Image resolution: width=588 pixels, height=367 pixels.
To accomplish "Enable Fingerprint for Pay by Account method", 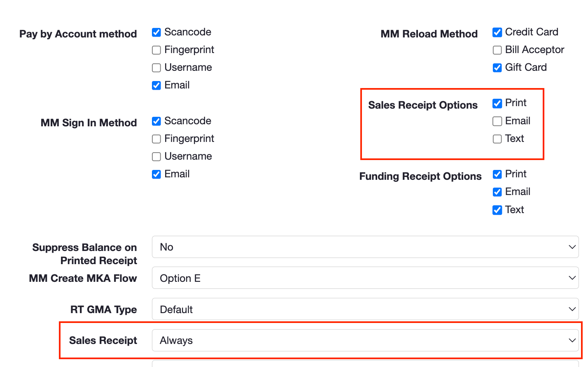I will (156, 50).
